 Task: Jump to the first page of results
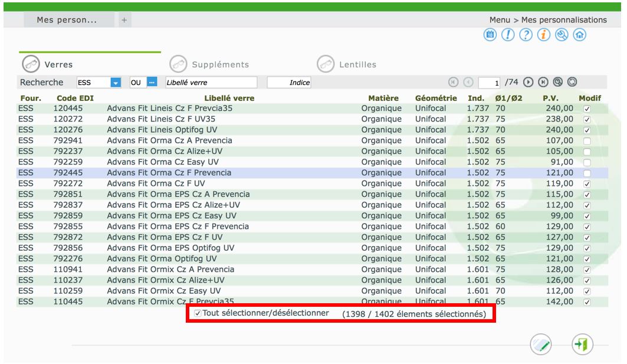pos(453,82)
